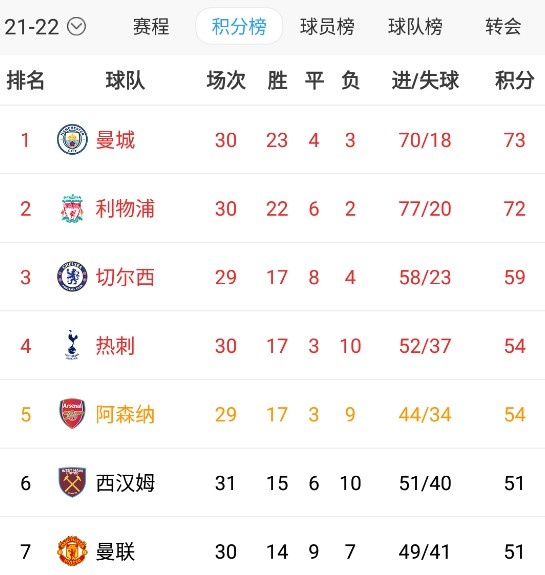Click the Tottenham Hotspur crest

[x=72, y=345]
